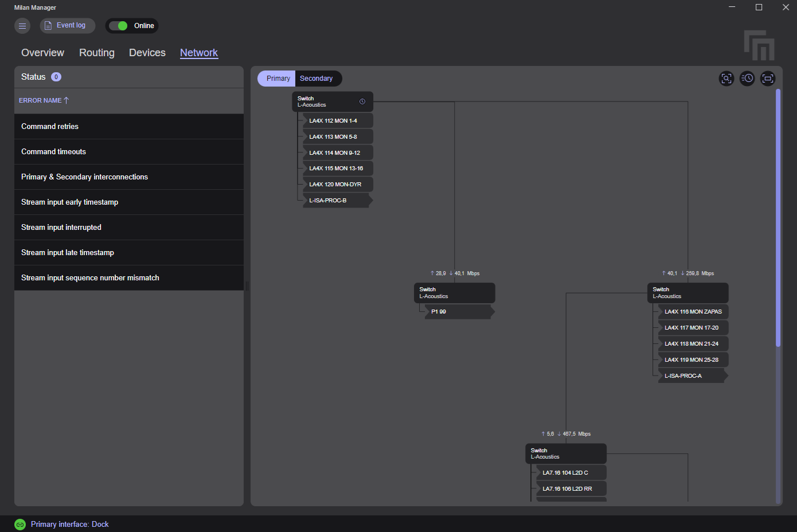Select the LA4X 112 MON 1-4 device
This screenshot has width=797, height=532.
click(x=337, y=121)
